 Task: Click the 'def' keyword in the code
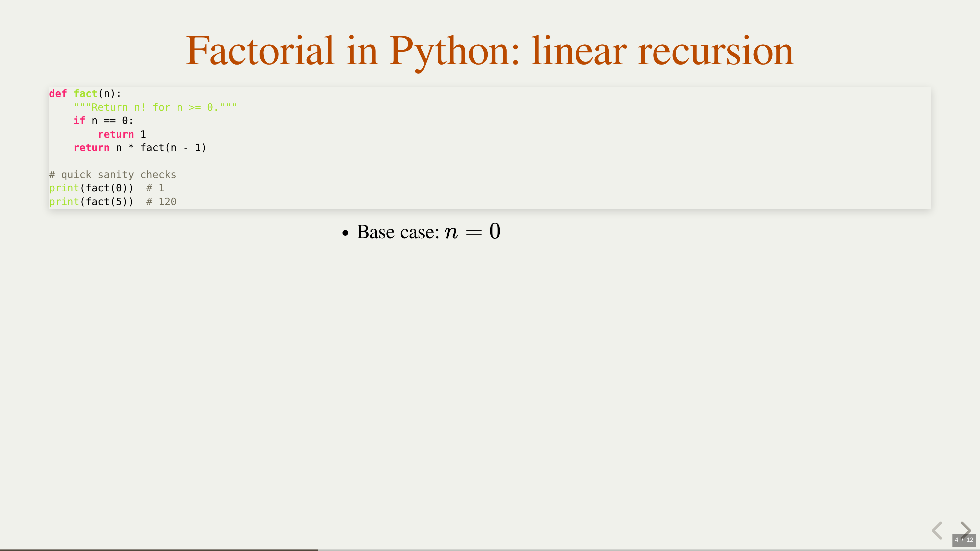[x=58, y=94]
